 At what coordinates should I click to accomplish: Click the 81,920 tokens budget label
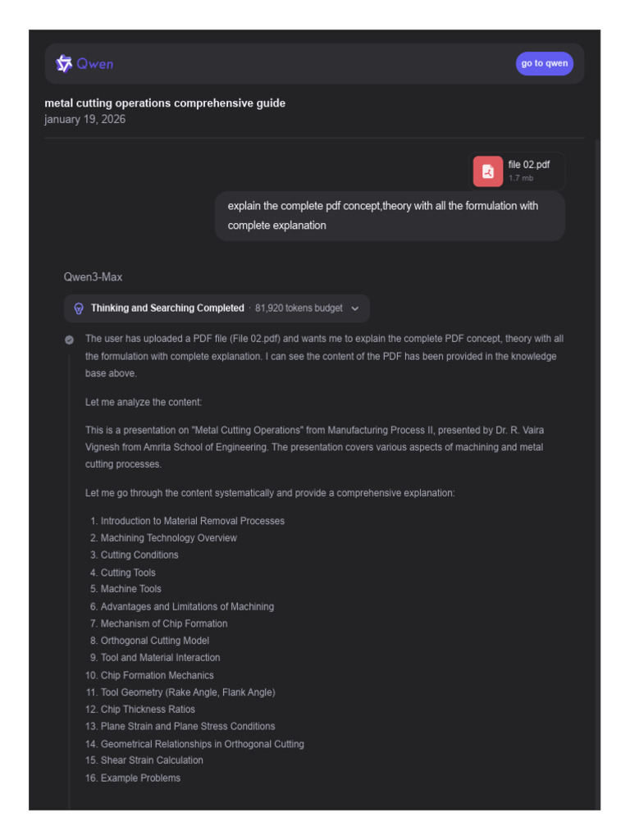click(299, 308)
